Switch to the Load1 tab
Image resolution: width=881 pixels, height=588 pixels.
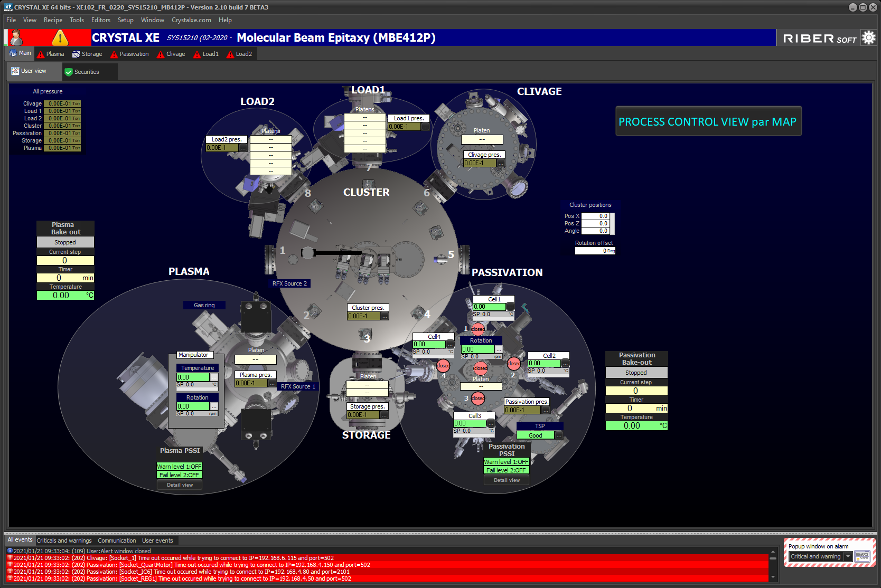point(206,54)
